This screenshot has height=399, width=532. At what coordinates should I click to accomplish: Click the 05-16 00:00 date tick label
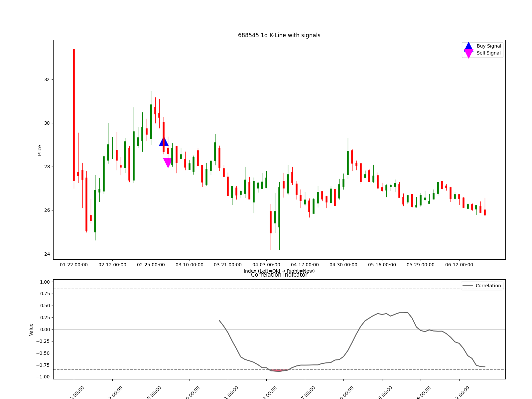click(382, 265)
